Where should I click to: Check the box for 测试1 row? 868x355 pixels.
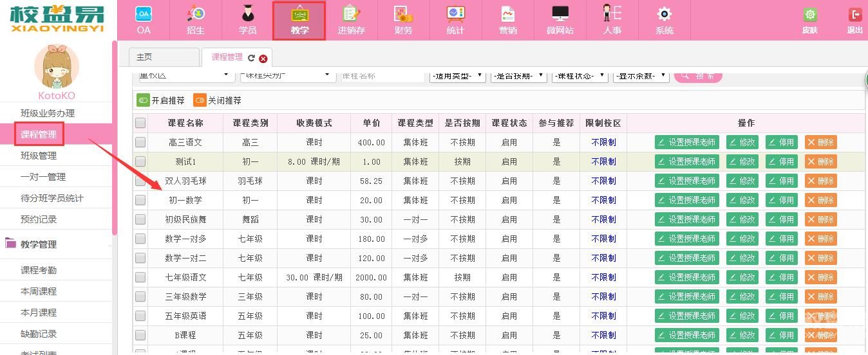[x=140, y=162]
